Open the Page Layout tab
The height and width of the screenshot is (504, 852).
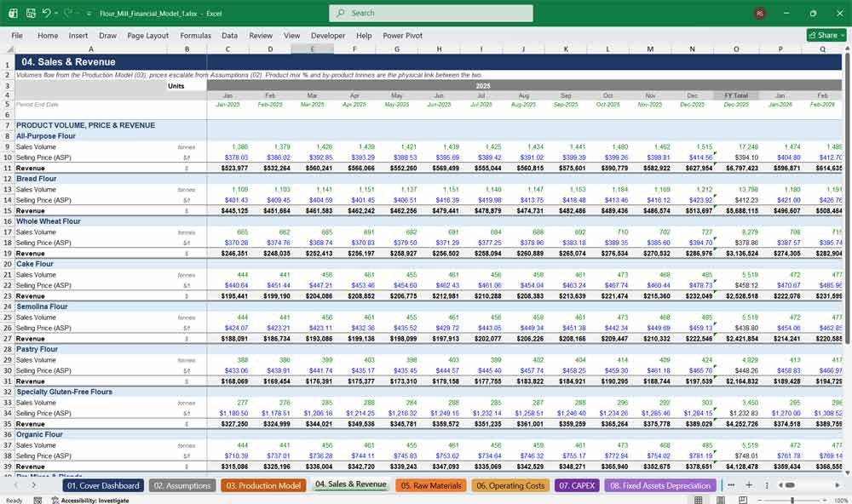tap(147, 35)
